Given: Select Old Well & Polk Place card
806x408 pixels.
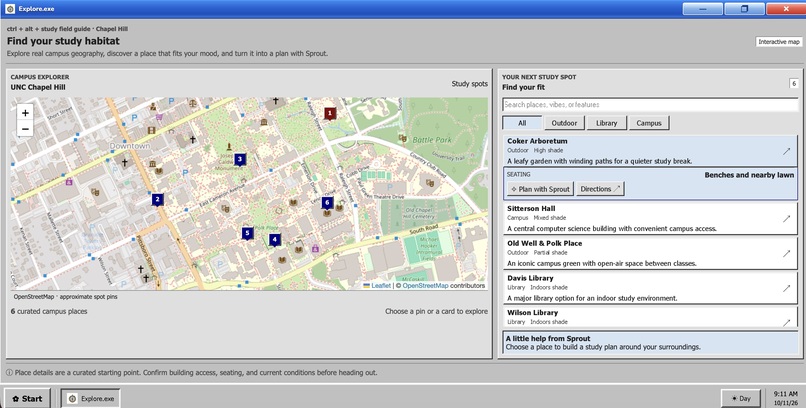Looking at the screenshot, I should (650, 253).
